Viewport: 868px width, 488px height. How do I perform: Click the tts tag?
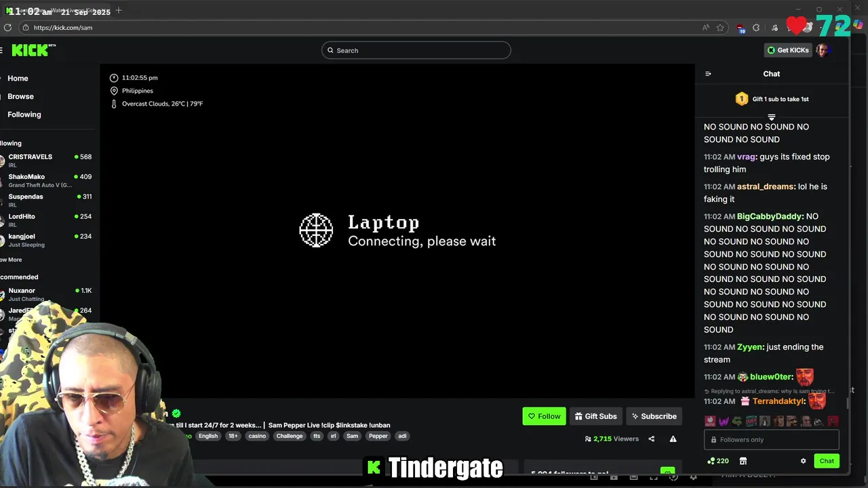[x=317, y=436]
